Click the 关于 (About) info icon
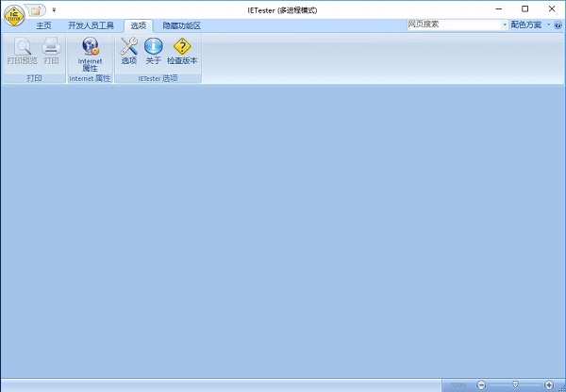The image size is (566, 392). pos(153,51)
